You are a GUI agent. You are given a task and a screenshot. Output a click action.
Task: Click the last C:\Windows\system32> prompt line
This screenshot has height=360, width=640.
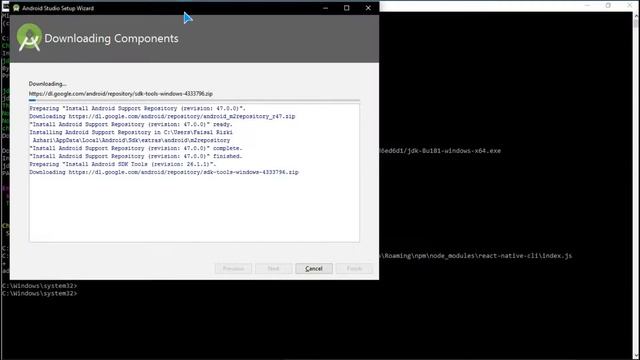point(39,293)
